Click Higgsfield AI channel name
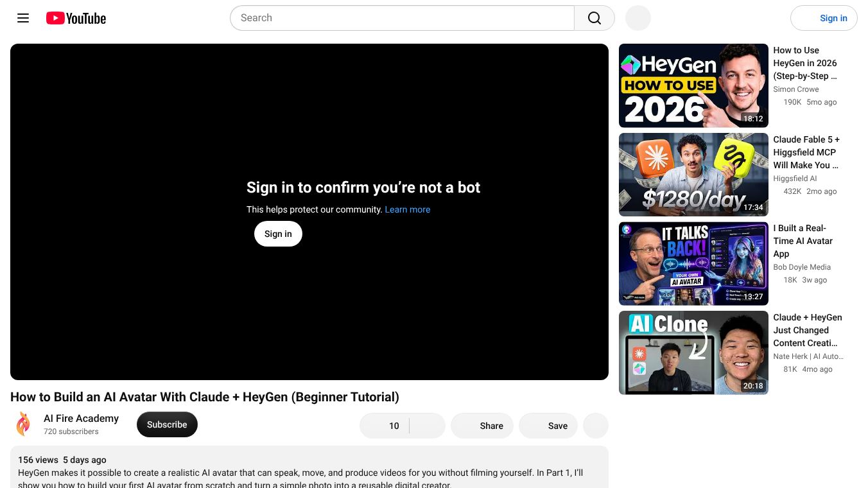The height and width of the screenshot is (488, 868). [x=795, y=179]
